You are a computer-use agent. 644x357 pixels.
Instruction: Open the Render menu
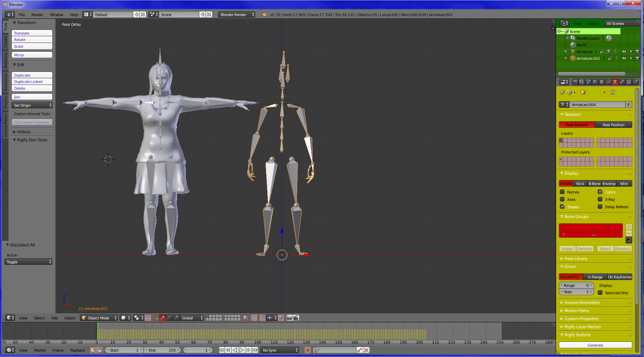coord(37,15)
